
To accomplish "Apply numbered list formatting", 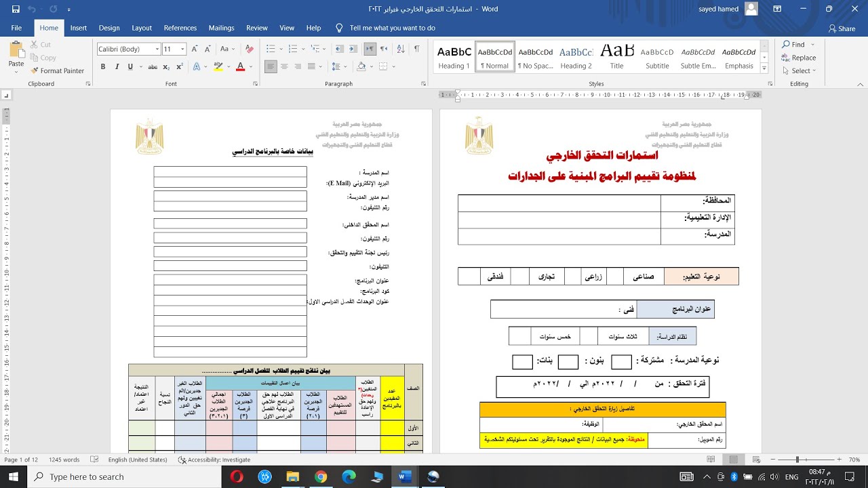I will click(292, 49).
